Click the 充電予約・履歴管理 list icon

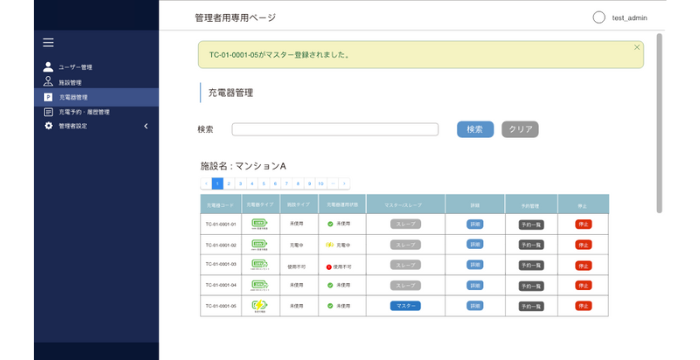pos(48,112)
